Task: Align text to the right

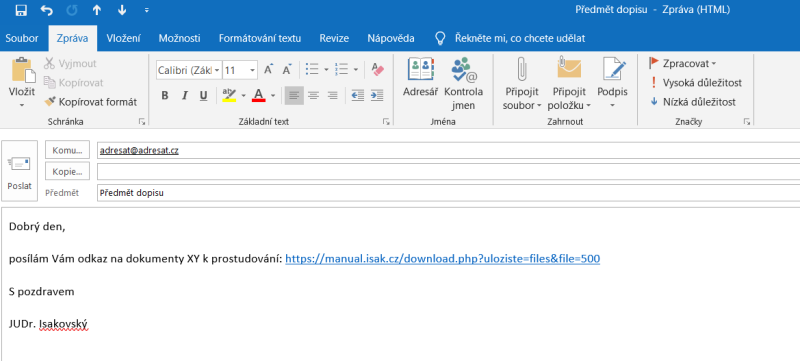Action: pos(333,95)
